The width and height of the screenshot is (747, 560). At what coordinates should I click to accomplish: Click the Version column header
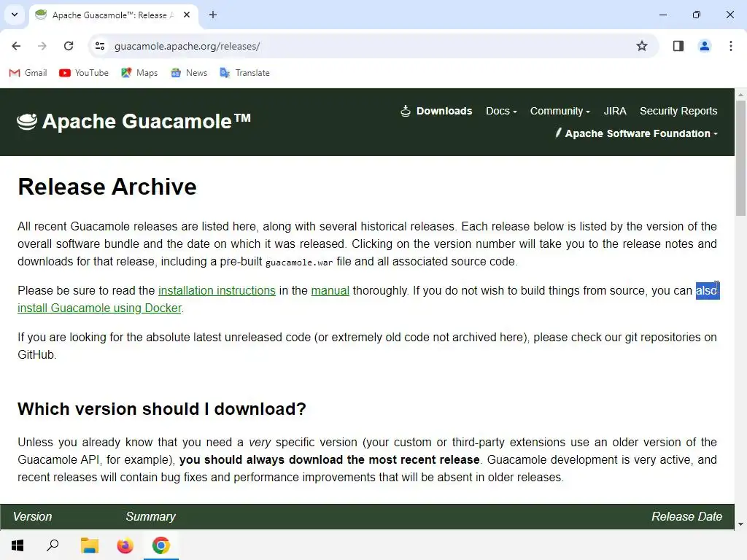pyautogui.click(x=32, y=517)
